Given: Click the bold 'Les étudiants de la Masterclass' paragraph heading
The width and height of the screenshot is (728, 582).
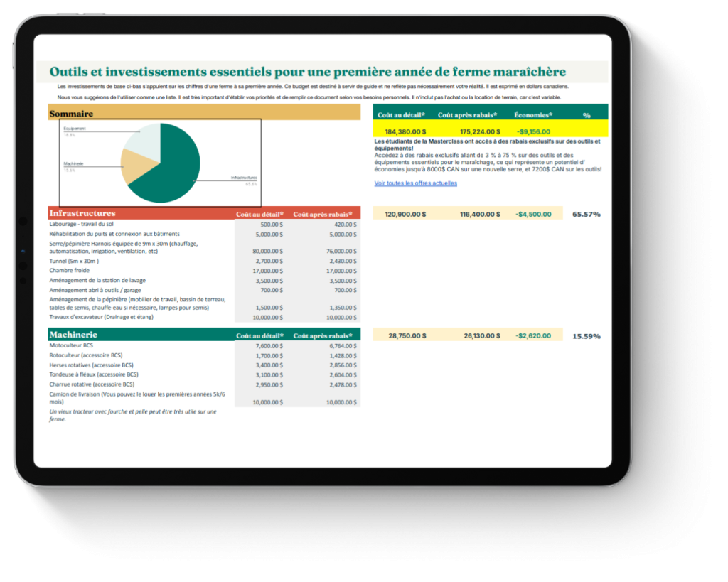Looking at the screenshot, I should coord(487,145).
